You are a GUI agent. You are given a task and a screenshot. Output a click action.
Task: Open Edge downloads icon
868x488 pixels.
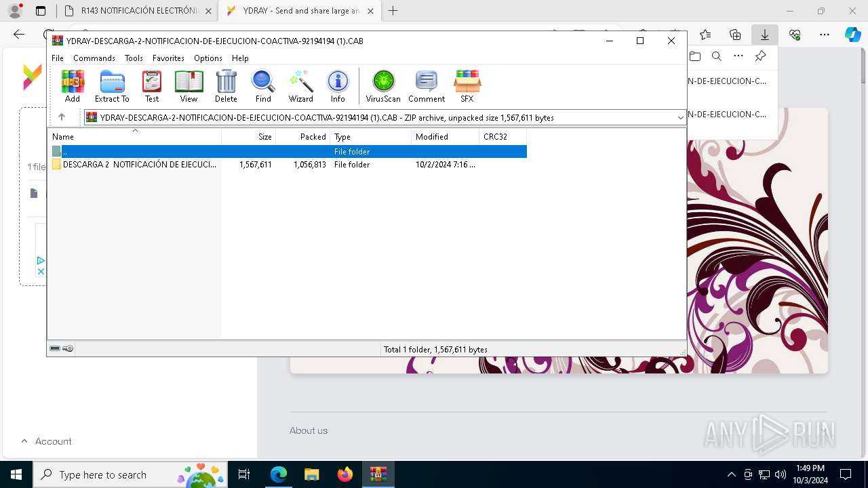click(764, 35)
